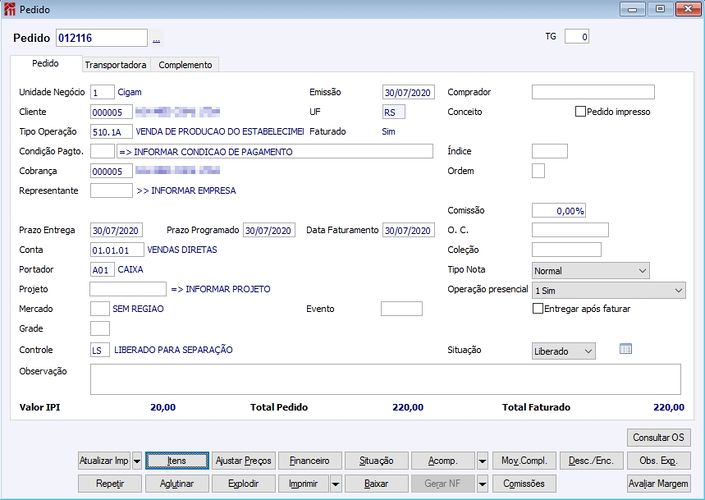Expand the arrow next to Atualizar Imp
705x500 pixels.
coord(137,461)
